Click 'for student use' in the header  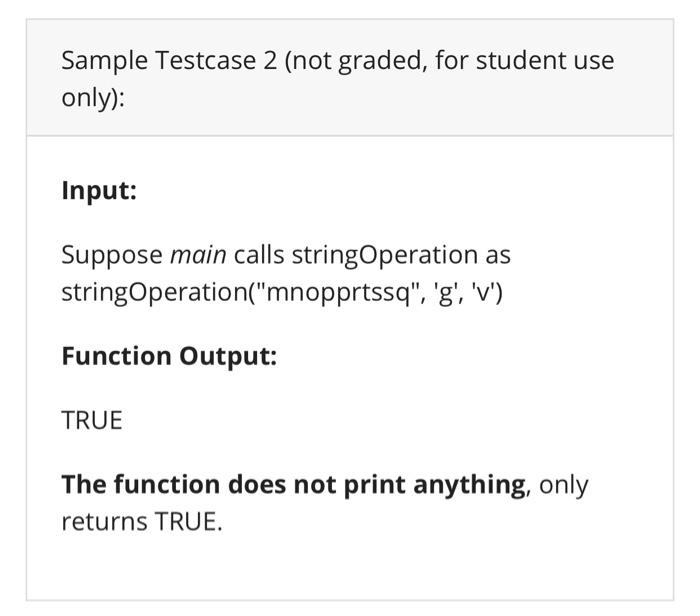(525, 60)
